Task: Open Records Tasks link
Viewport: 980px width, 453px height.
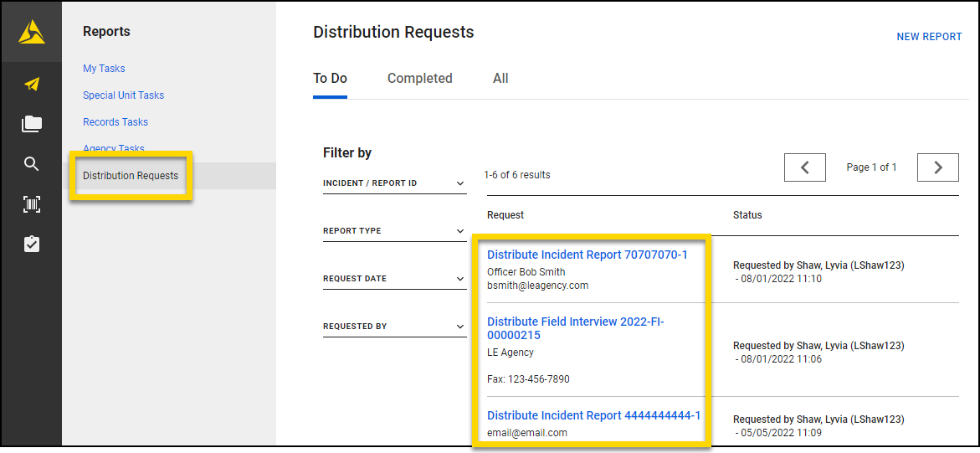Action: pos(115,122)
